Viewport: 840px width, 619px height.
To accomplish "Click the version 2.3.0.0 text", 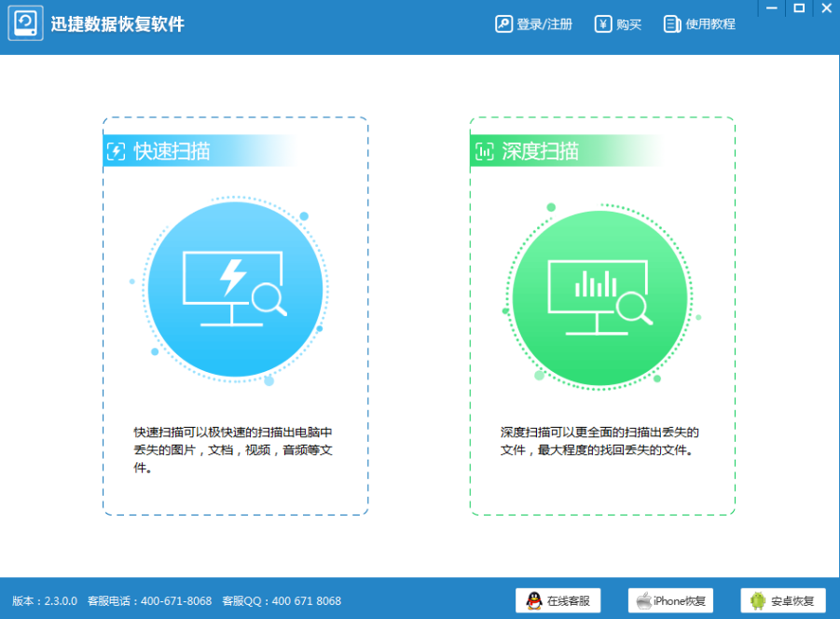I will point(45,600).
